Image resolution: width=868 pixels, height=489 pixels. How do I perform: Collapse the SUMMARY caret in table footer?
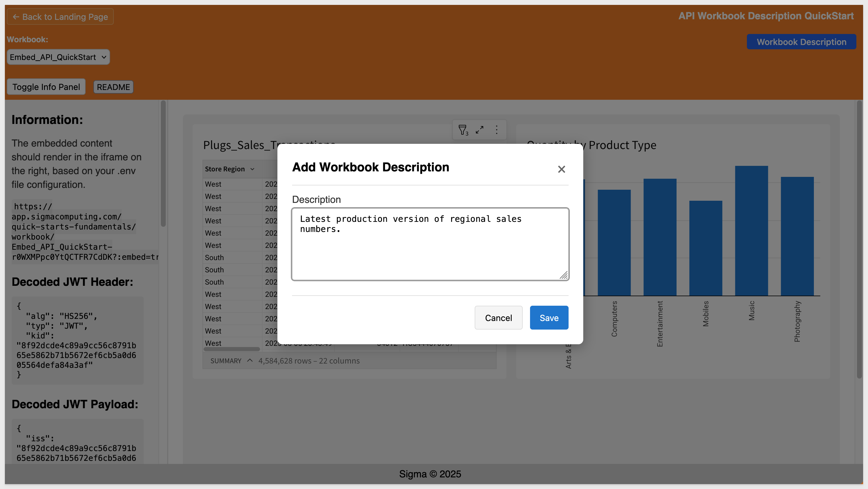pos(250,360)
